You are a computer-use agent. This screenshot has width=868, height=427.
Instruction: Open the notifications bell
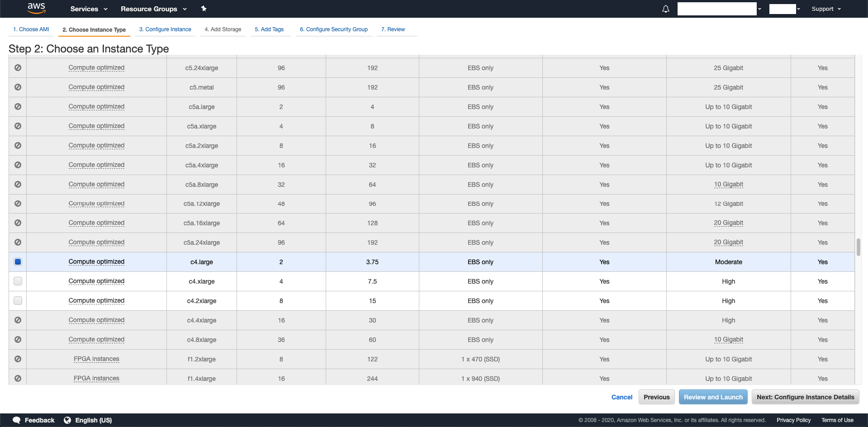coord(665,9)
